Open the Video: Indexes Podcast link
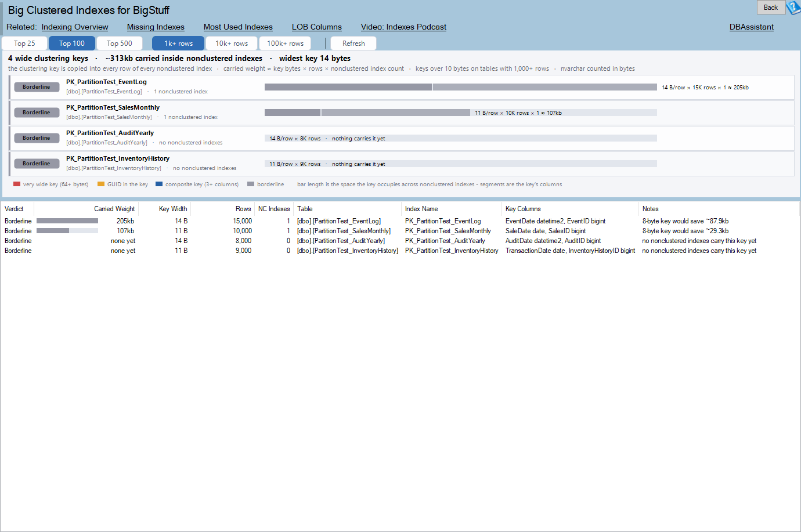 (x=403, y=27)
